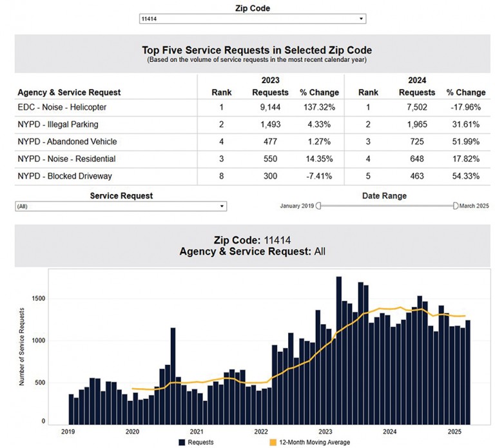
Task: Expand the Service Request (All) dropdown
Action: point(121,206)
